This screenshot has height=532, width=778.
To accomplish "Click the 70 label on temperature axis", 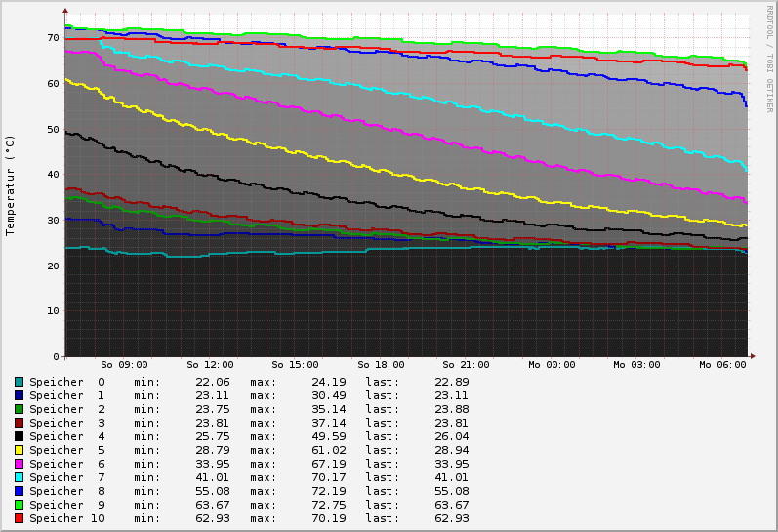I will pyautogui.click(x=53, y=38).
